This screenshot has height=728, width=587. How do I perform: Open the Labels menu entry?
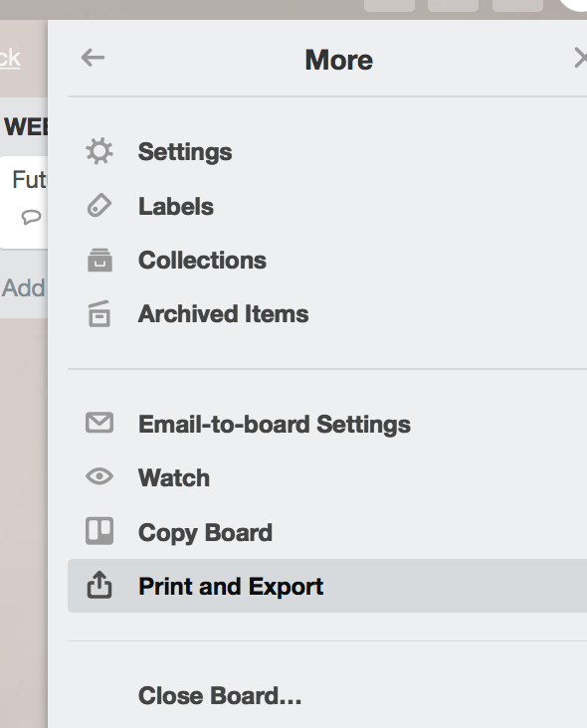coord(327,206)
